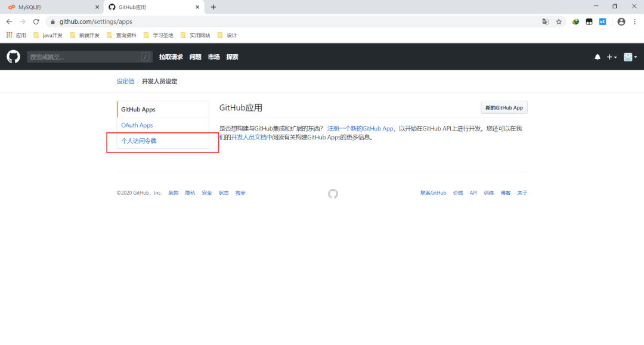This screenshot has height=345, width=644.
Task: Click the black mask extension icon
Action: coord(589,21)
